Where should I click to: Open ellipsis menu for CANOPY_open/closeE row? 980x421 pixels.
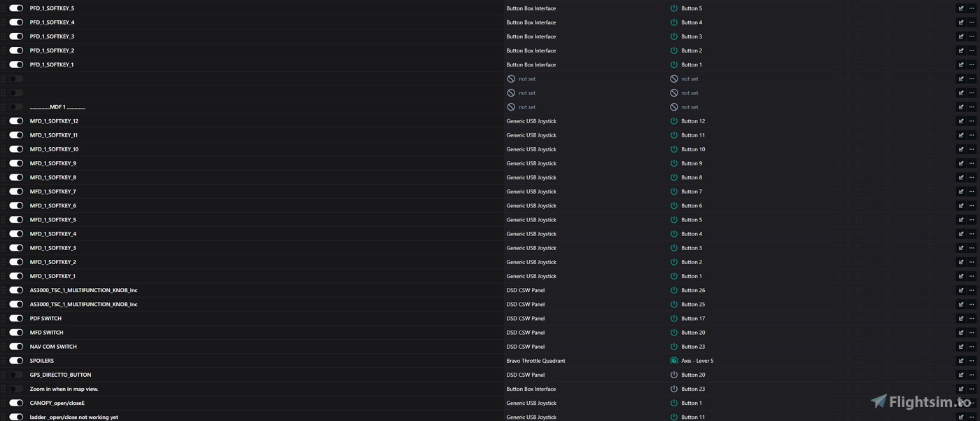click(972, 403)
